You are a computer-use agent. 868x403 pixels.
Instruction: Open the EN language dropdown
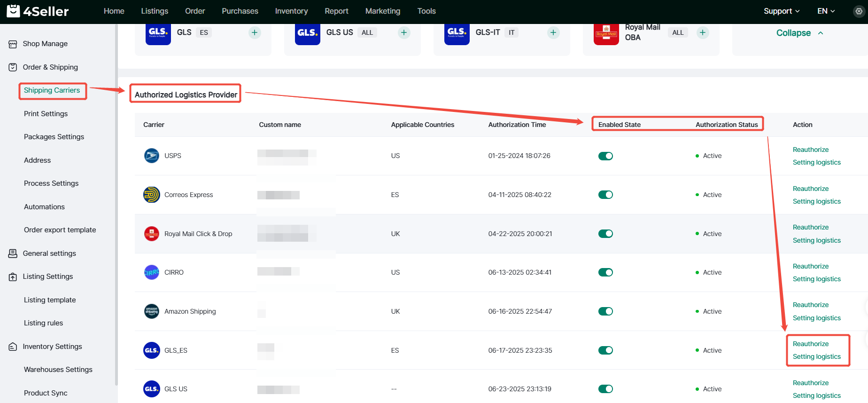coord(826,11)
